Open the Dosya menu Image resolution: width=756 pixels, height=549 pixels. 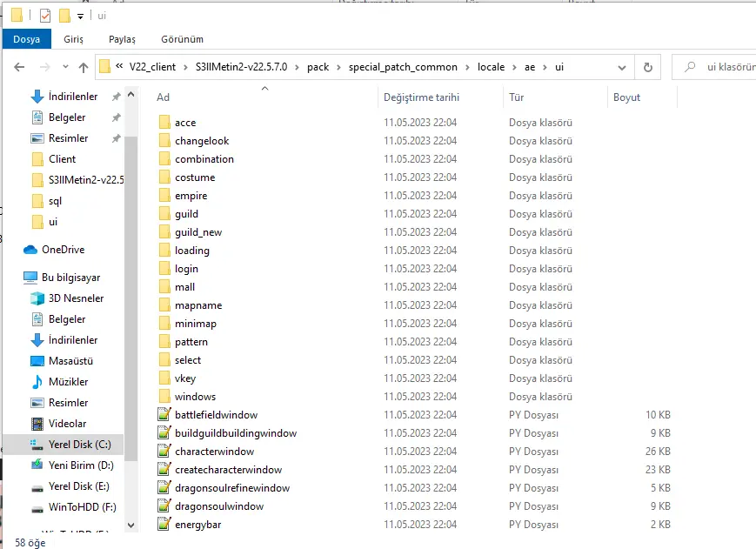click(26, 39)
